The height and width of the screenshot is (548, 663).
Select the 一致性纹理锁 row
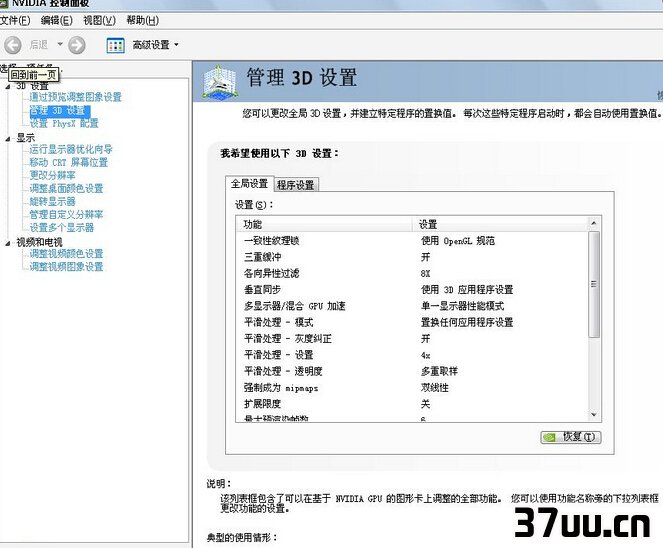(412, 241)
